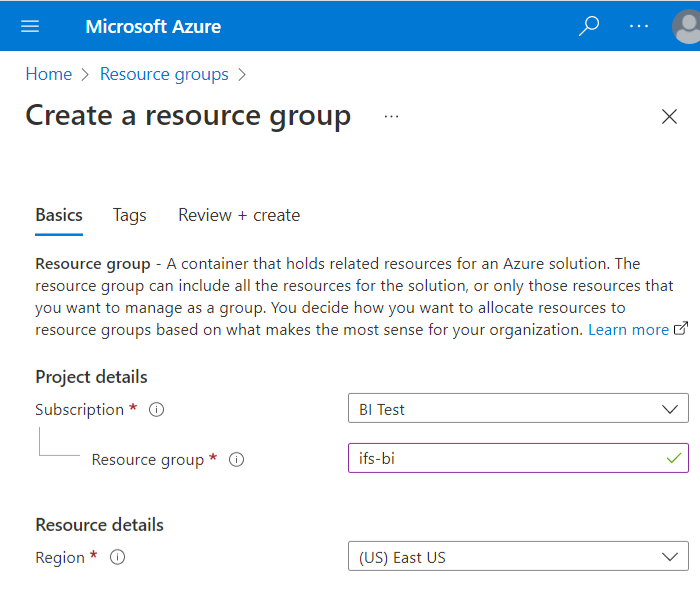Click the Resource group name field
Screen dimensions: 700x616
pyautogui.click(x=518, y=458)
